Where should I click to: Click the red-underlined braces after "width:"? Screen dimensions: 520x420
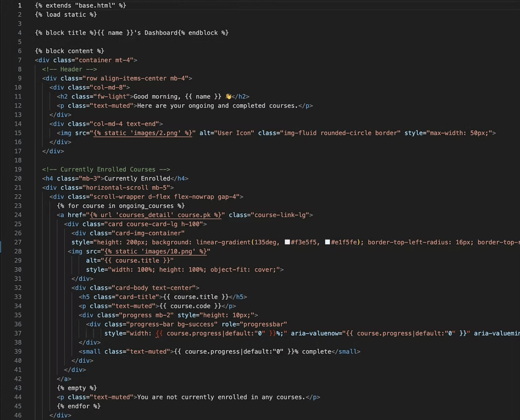159,333
